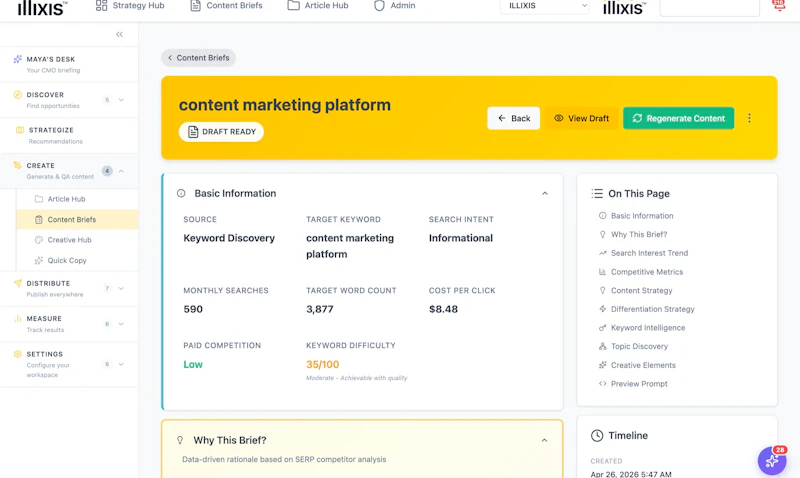Click the Strategize map icon
Image resolution: width=800 pixels, height=478 pixels.
20,130
